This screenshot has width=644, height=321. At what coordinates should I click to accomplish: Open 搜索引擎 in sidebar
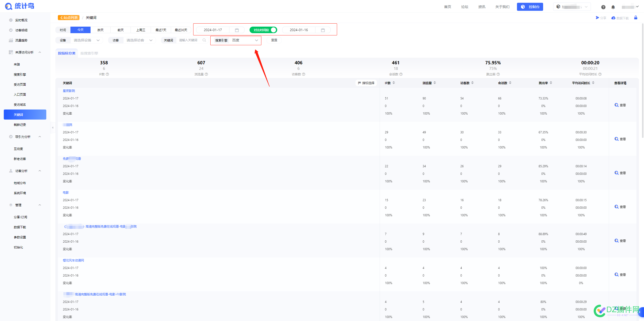pyautogui.click(x=20, y=74)
